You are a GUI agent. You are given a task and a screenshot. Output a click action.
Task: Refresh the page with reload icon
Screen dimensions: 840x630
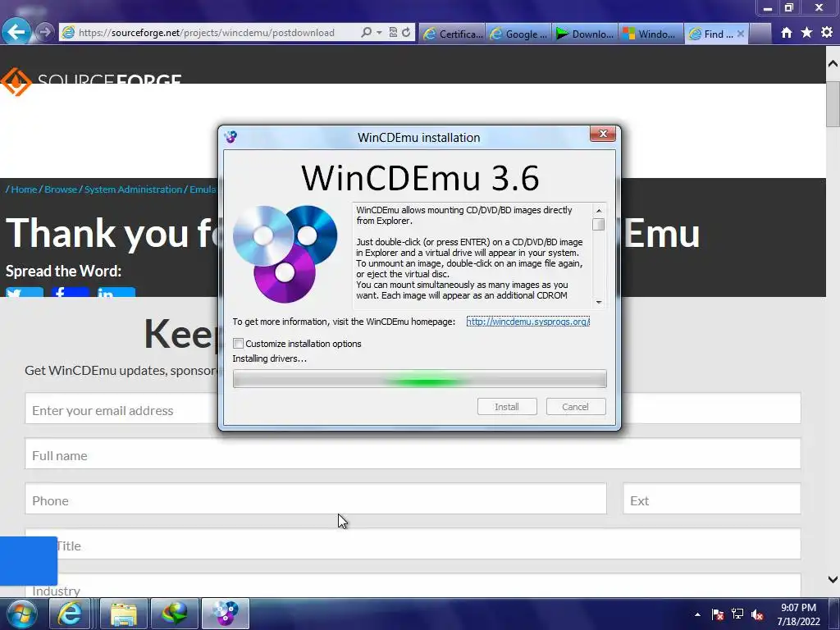pyautogui.click(x=406, y=33)
